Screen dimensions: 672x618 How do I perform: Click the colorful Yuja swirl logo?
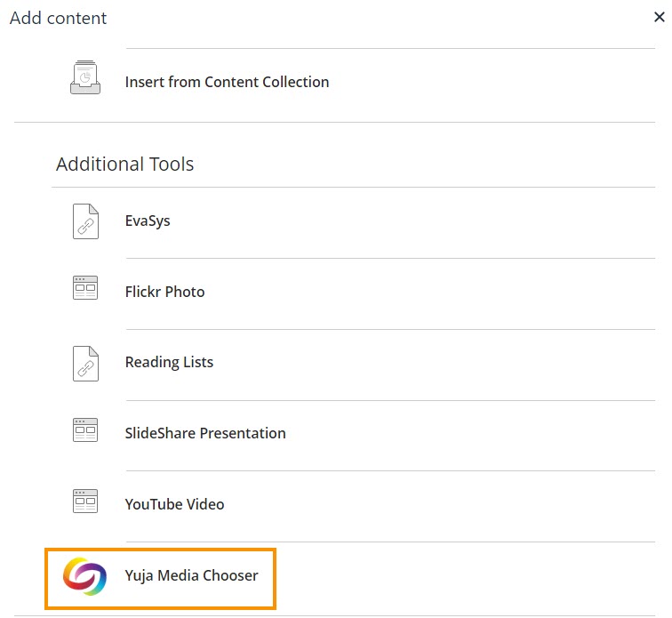click(84, 576)
